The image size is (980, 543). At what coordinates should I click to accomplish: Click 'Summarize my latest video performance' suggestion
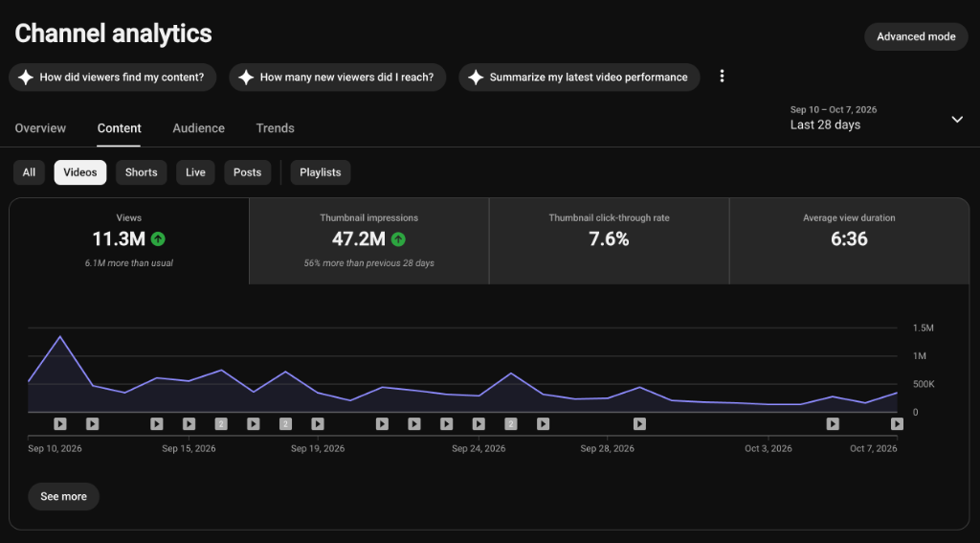click(579, 78)
